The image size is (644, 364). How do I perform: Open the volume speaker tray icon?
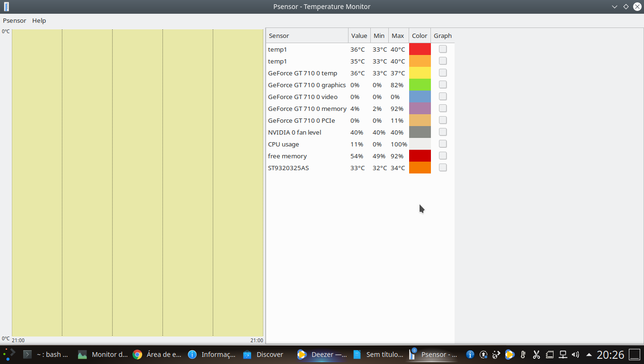tap(575, 354)
